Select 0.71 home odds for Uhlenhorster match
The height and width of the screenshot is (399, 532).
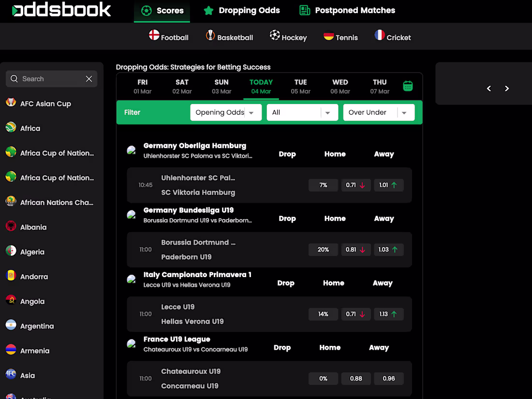click(x=355, y=185)
